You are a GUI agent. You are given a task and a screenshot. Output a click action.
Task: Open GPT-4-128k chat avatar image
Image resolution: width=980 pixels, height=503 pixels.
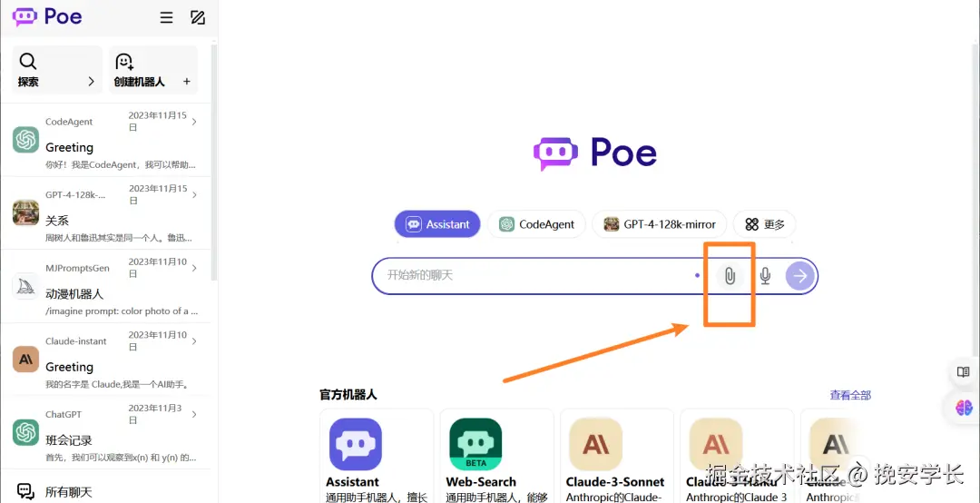pos(25,212)
